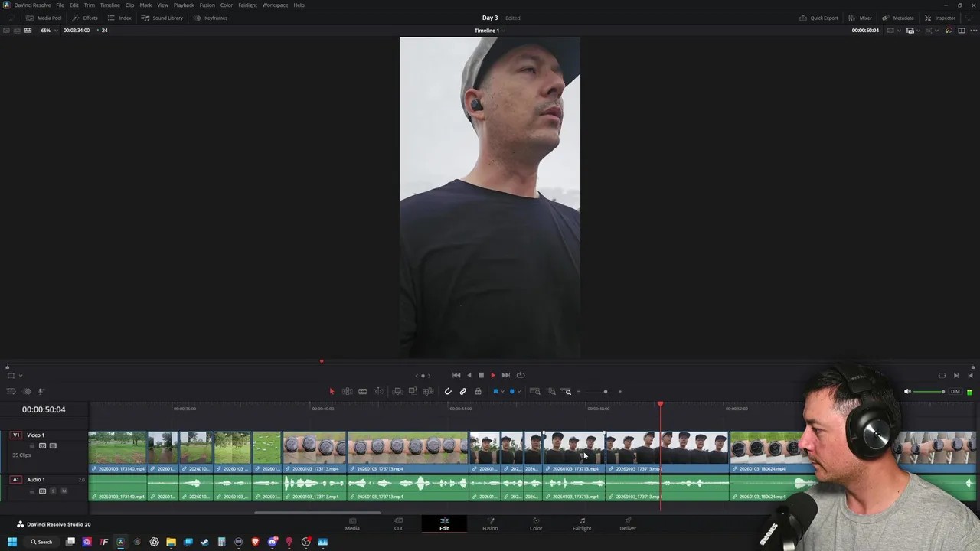Viewport: 980px width, 551px height.
Task: Mute the Audio 1 track
Action: 64,491
